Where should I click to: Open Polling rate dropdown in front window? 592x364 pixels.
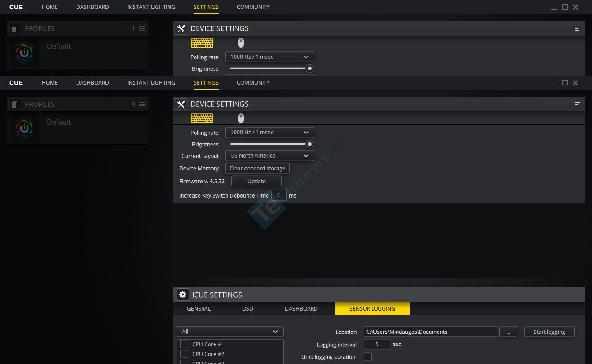270,132
